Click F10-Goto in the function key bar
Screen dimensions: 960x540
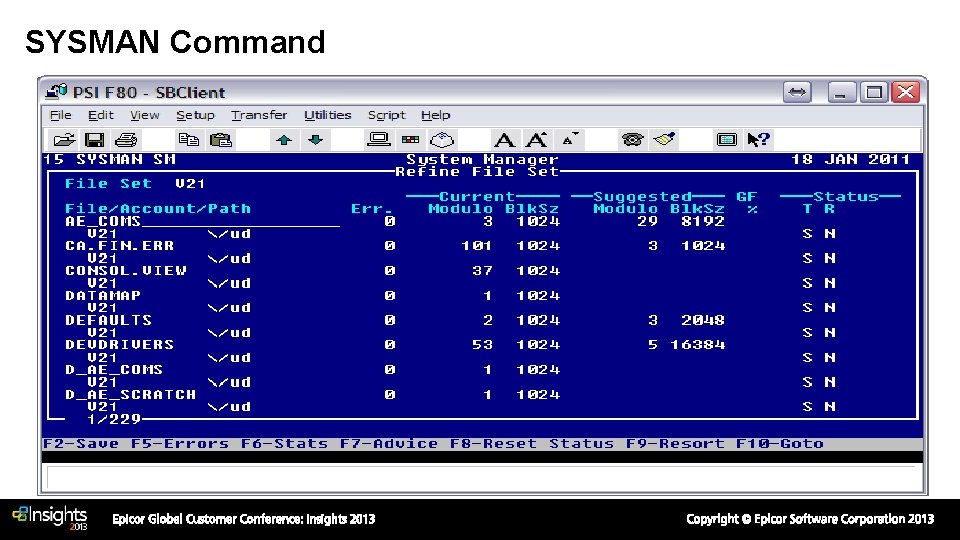pyautogui.click(x=779, y=443)
